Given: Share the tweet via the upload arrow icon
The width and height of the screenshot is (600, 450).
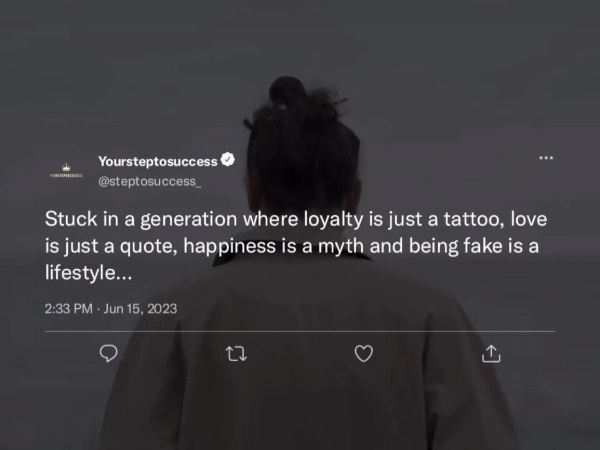Looking at the screenshot, I should (491, 354).
